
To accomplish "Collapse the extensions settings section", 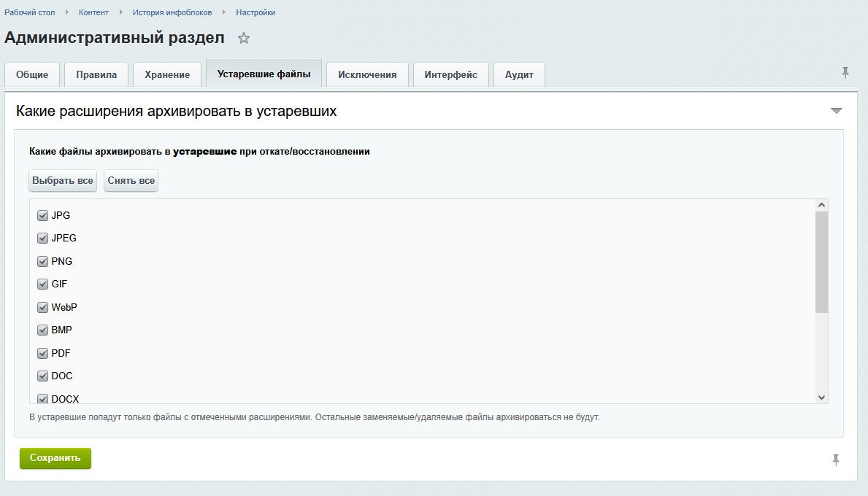I will point(837,111).
